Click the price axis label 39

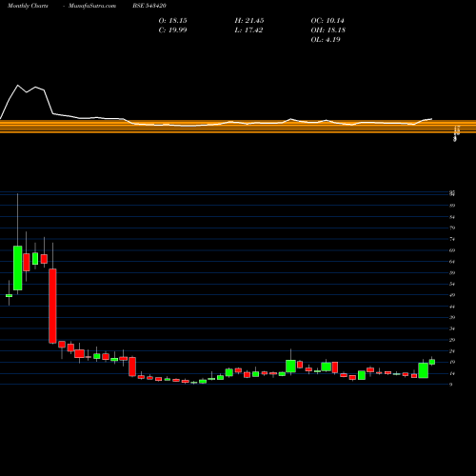pyautogui.click(x=452, y=317)
